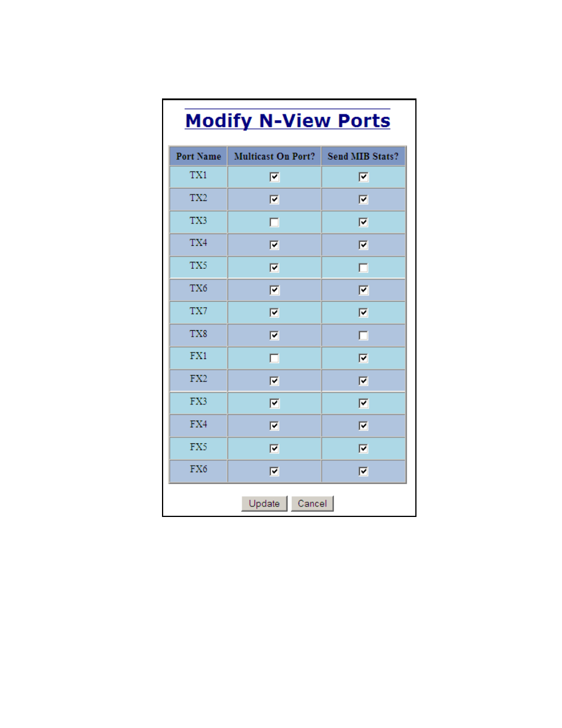Toggle Send MIB Stats for FX2
This screenshot has width=562, height=728.
tap(363, 381)
